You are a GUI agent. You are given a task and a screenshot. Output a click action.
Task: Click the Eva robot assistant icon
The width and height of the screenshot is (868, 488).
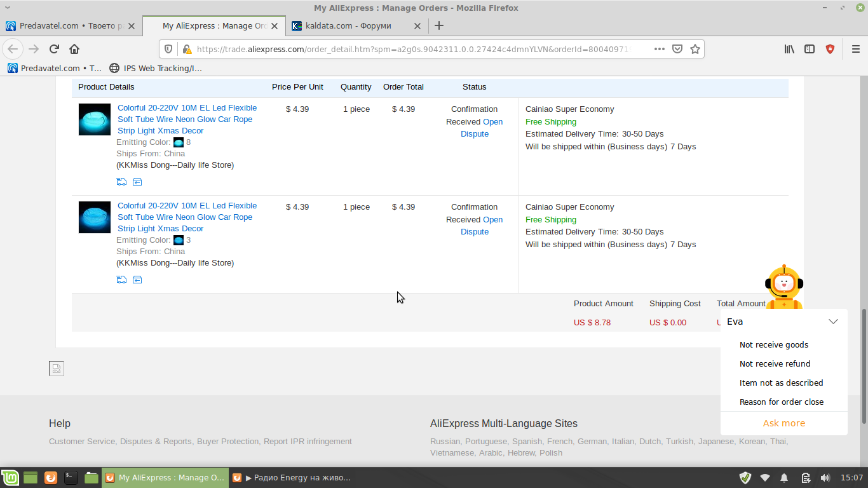click(783, 288)
